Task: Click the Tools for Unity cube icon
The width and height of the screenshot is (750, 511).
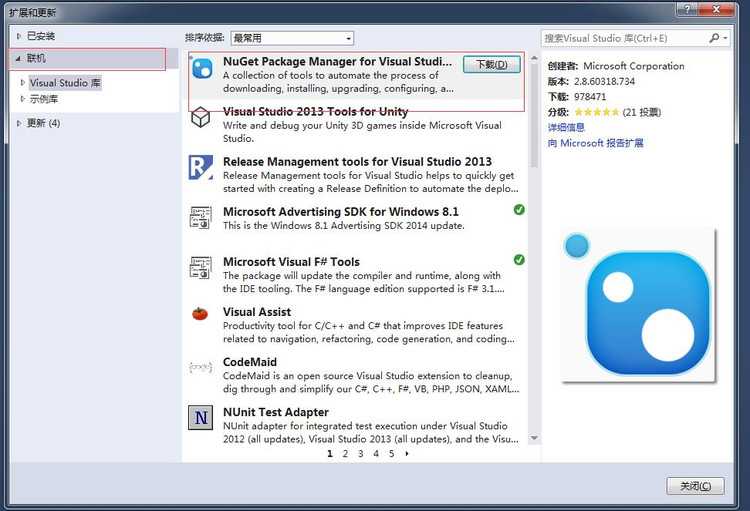Action: (200, 117)
